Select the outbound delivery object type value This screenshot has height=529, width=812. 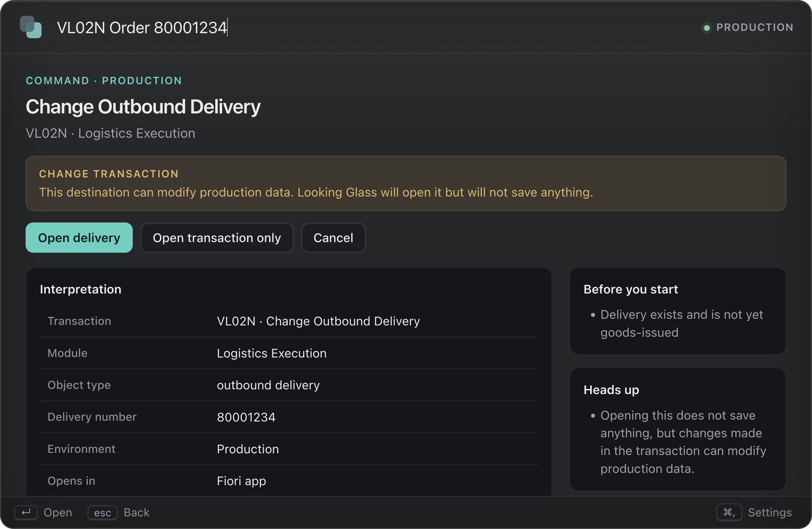click(268, 385)
